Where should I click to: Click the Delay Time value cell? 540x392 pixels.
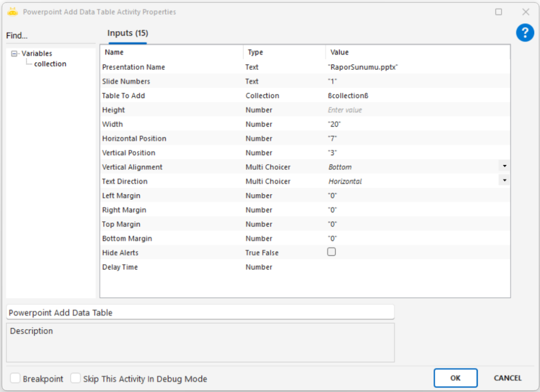411,267
